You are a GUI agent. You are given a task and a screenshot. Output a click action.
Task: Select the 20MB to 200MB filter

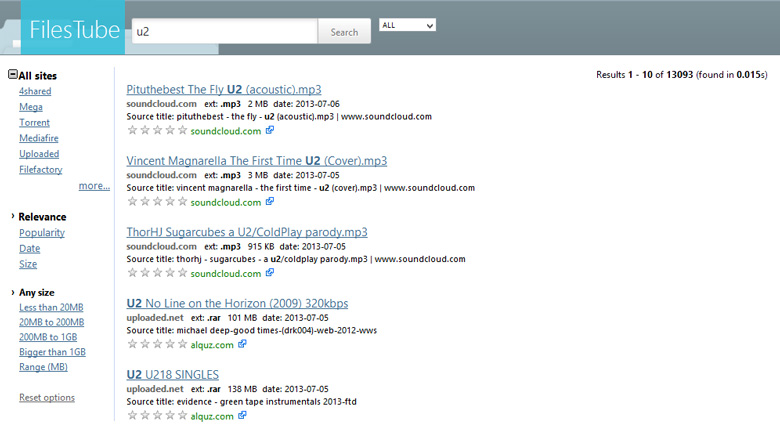52,322
